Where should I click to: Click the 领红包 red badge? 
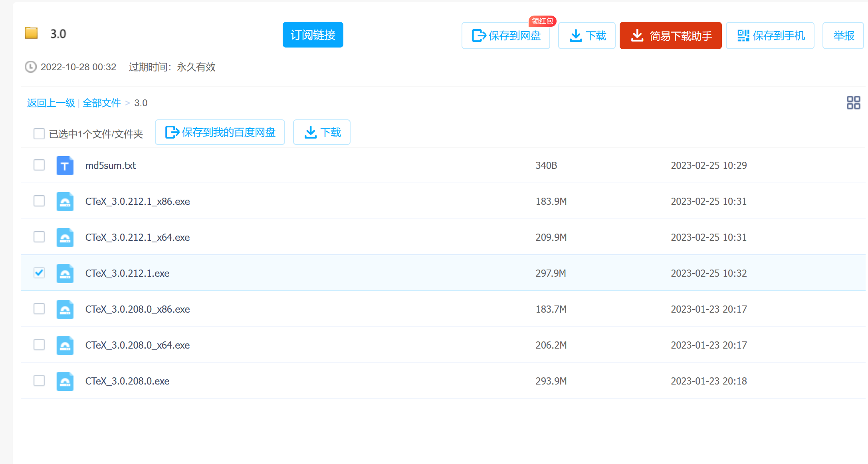coord(542,21)
